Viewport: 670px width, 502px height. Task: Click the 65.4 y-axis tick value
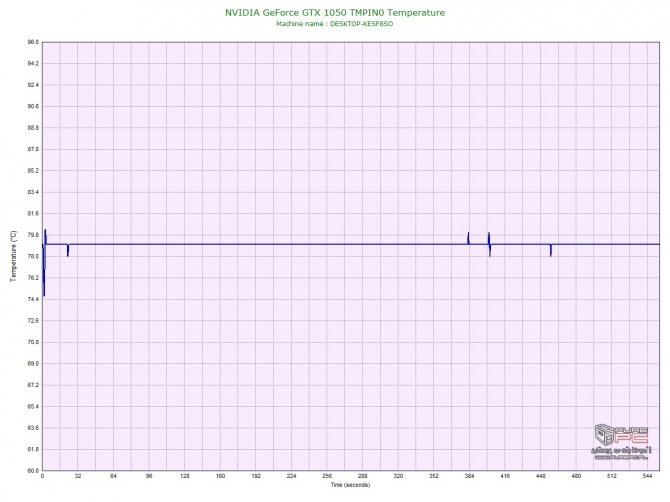point(33,406)
